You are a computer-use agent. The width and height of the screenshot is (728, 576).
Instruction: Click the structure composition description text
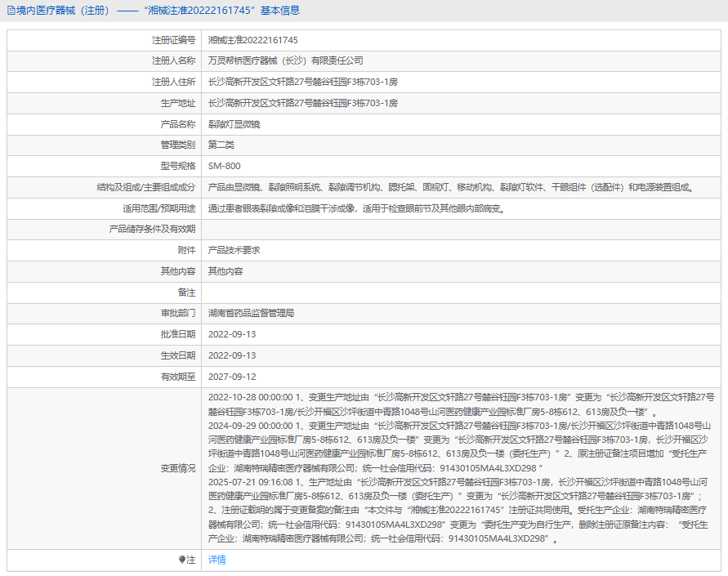(451, 188)
